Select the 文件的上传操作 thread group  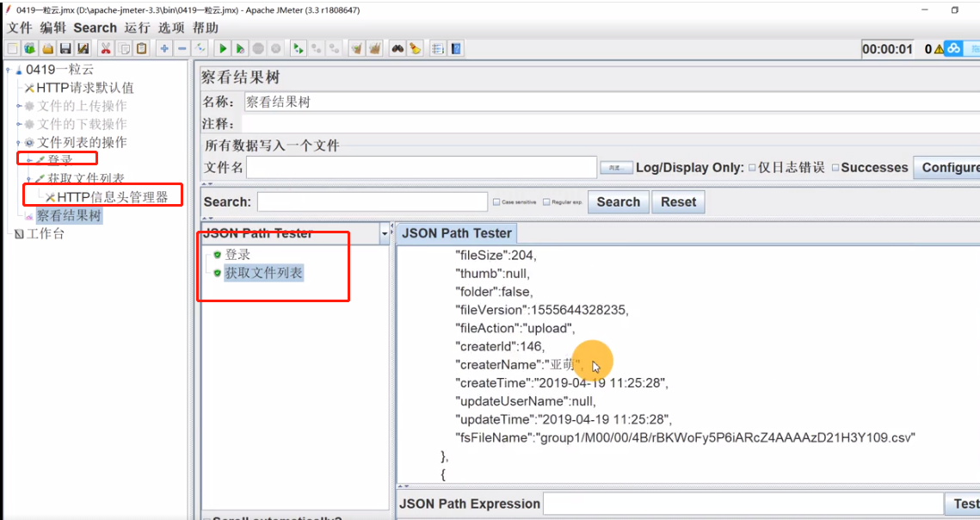pos(81,107)
